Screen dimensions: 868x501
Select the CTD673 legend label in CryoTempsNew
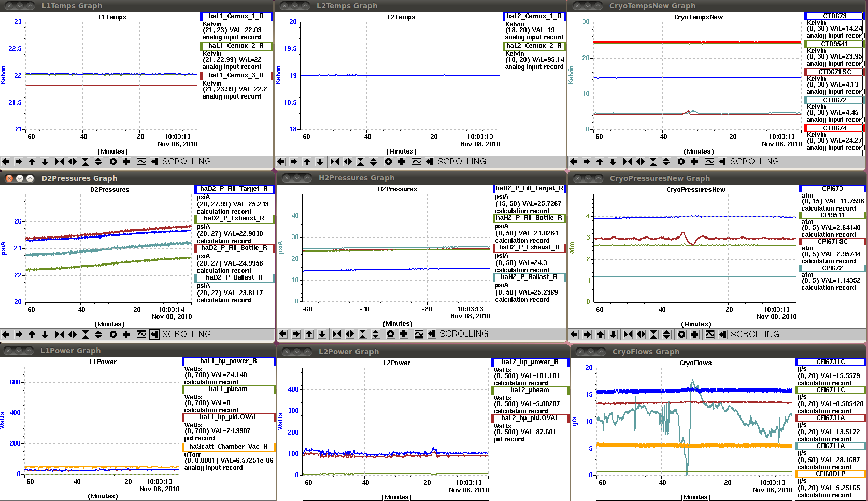pos(835,17)
